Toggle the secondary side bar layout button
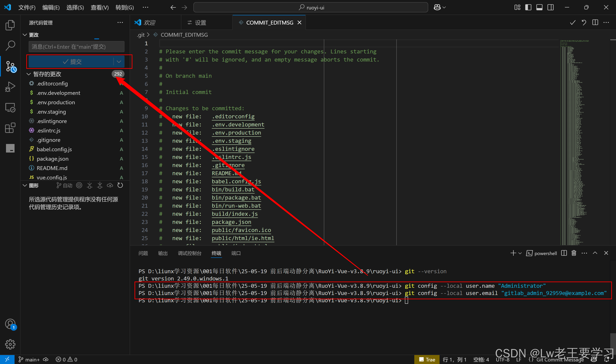The width and height of the screenshot is (616, 364). pos(551,7)
